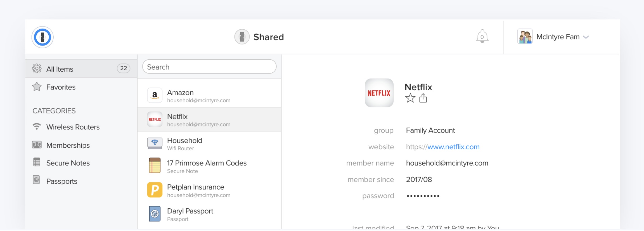Click the Petplan Insurance P icon
644x231 pixels.
(155, 190)
